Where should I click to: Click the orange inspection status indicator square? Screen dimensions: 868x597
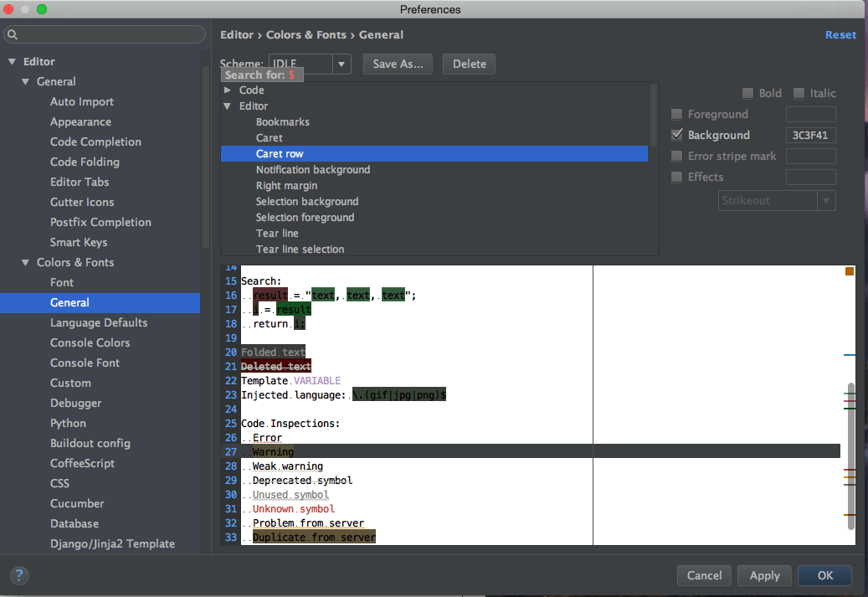[849, 271]
